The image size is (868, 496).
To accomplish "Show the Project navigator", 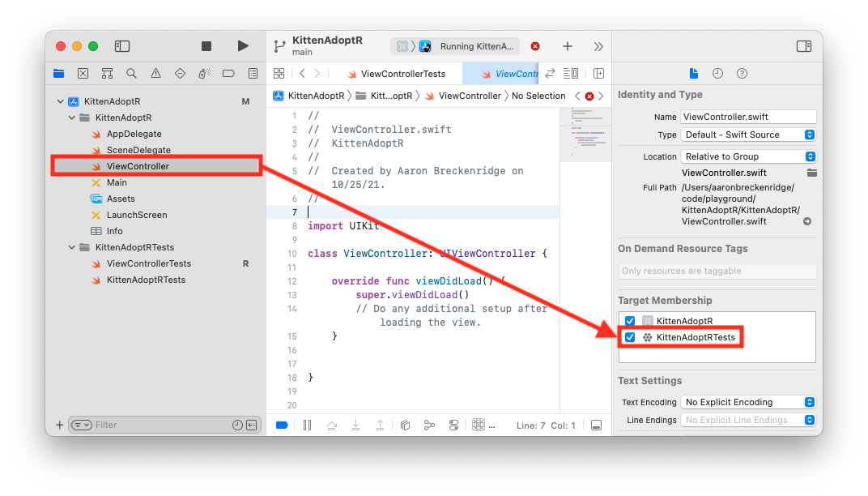I will point(58,73).
